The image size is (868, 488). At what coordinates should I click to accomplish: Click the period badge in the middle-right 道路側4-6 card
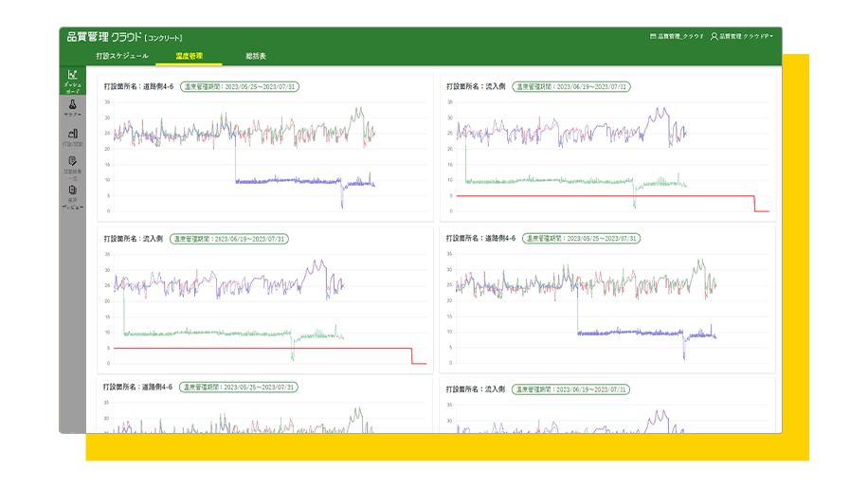(581, 239)
